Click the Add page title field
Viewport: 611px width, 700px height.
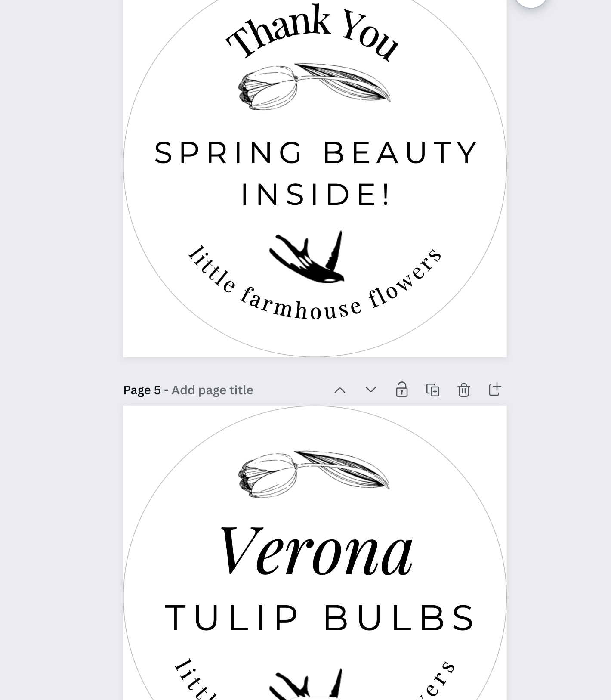point(212,390)
